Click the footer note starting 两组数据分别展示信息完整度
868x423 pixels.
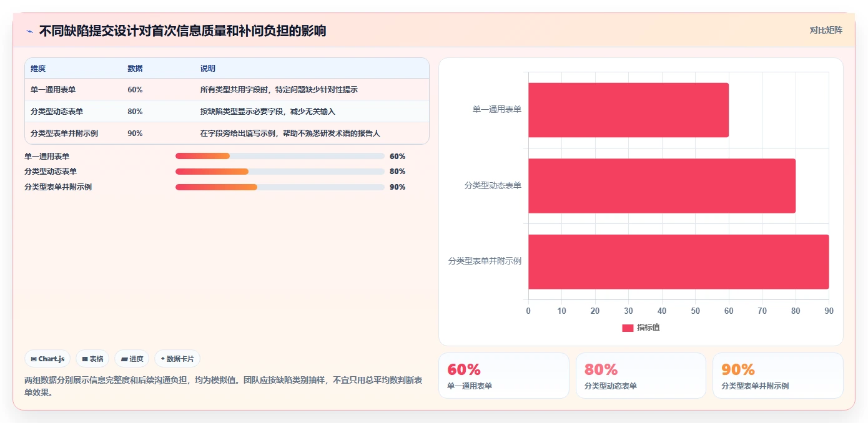[x=224, y=386]
